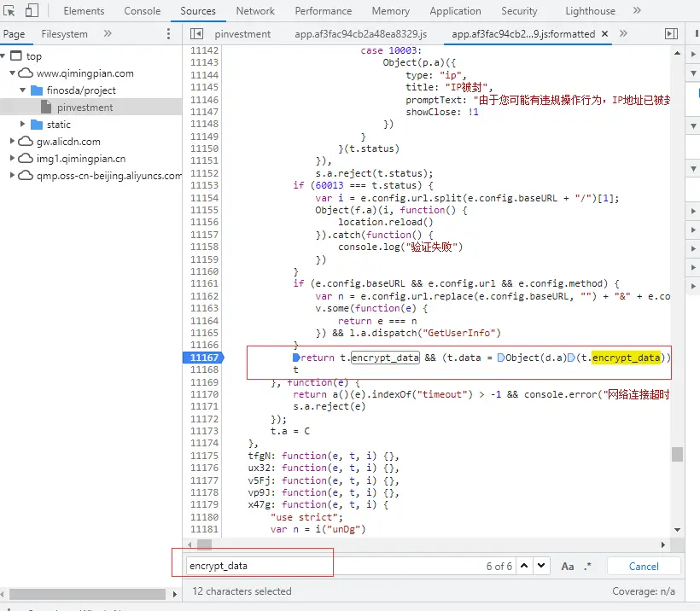Click the vertical scrollbar thumb in editor
Viewport: 700px width, 611px height.
coord(677,454)
